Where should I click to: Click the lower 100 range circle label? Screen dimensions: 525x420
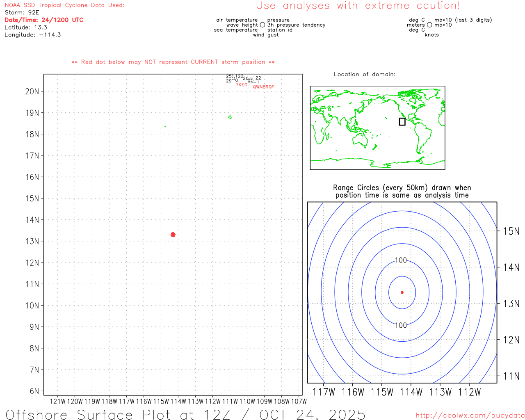point(401,325)
